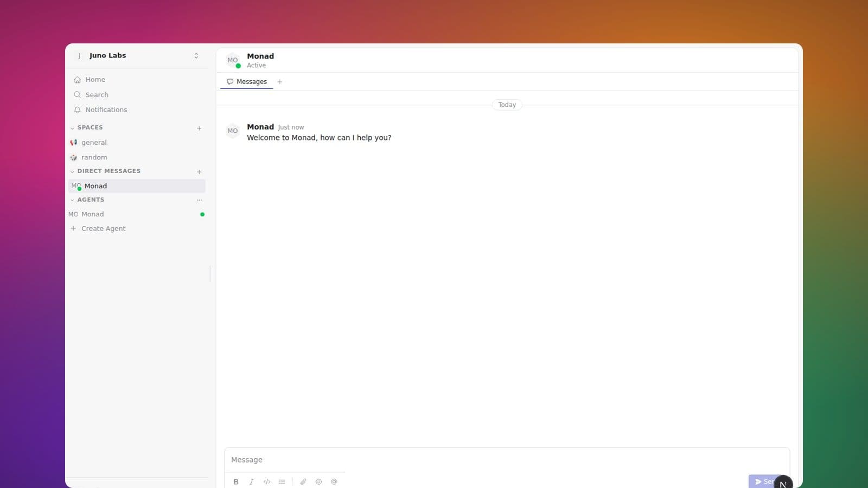Image resolution: width=868 pixels, height=488 pixels.
Task: Collapse the Direct Messages section
Action: [x=72, y=171]
